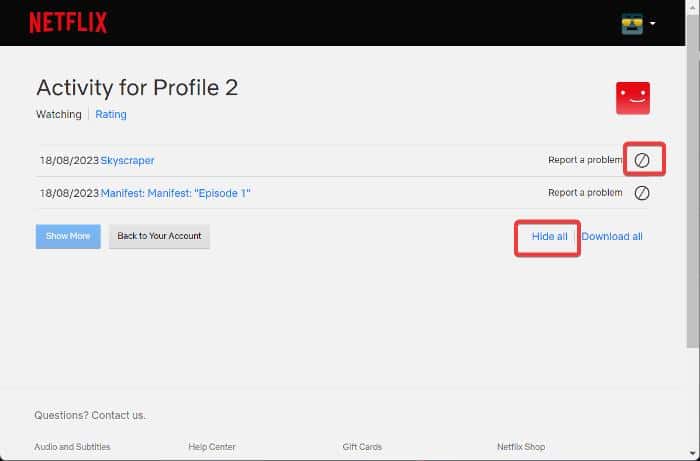Open the Netflix Shop footer link

coord(521,447)
